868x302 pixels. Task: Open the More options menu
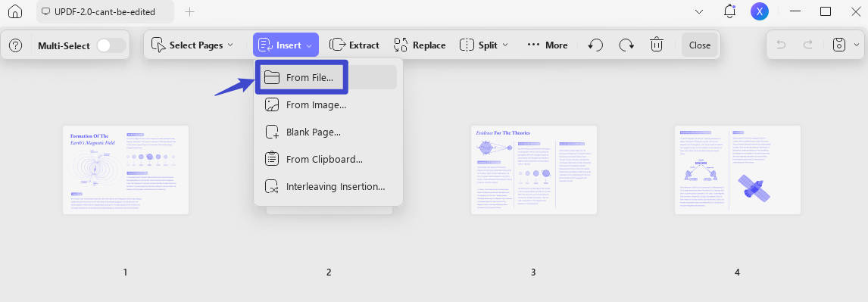click(x=547, y=45)
